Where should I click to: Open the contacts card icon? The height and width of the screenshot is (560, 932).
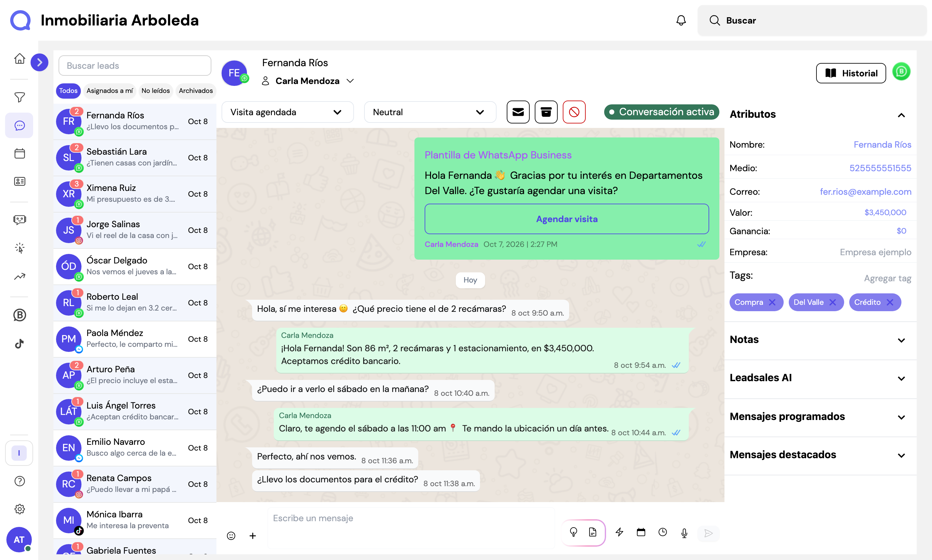point(20,181)
